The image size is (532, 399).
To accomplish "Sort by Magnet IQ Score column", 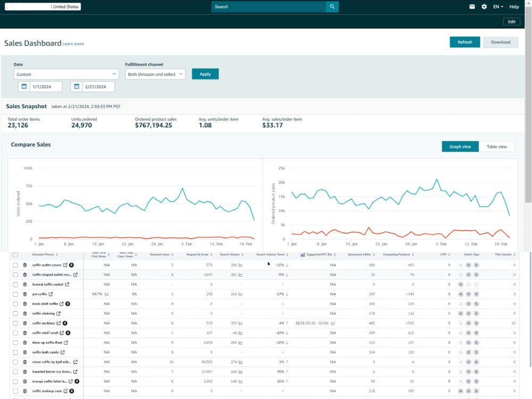I will click(x=199, y=254).
